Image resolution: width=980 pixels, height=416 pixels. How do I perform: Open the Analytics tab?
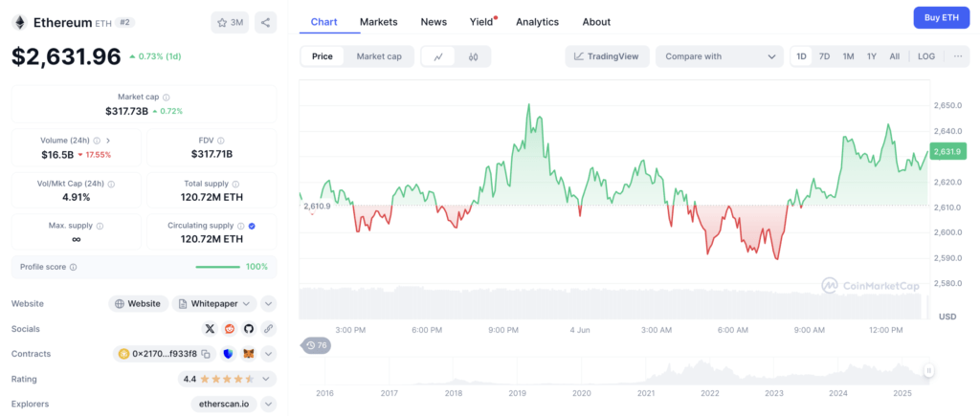538,22
